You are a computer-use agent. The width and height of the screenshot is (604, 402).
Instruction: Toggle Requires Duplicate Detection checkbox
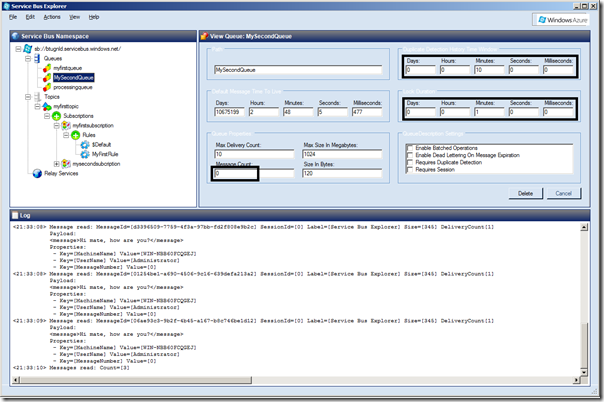(x=409, y=162)
